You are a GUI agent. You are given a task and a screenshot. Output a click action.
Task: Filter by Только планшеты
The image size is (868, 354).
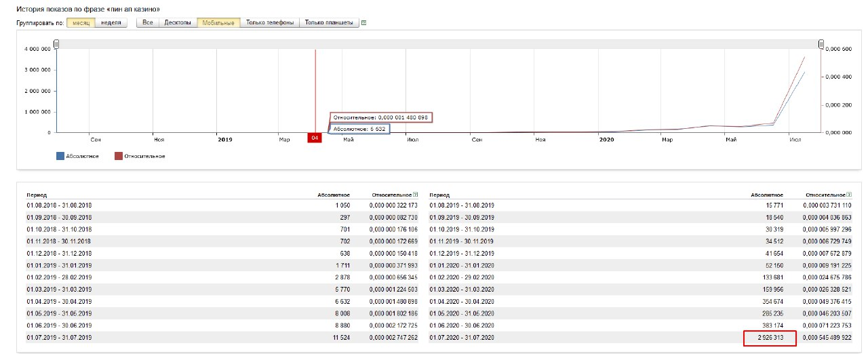pyautogui.click(x=329, y=22)
